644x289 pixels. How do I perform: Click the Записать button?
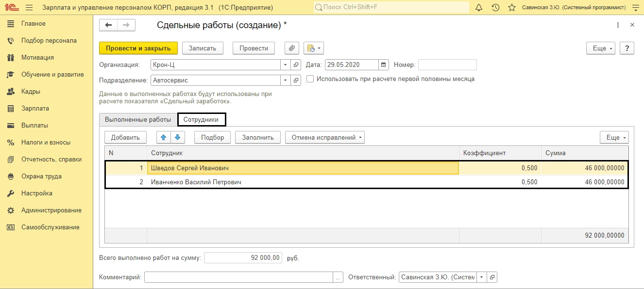pyautogui.click(x=203, y=48)
